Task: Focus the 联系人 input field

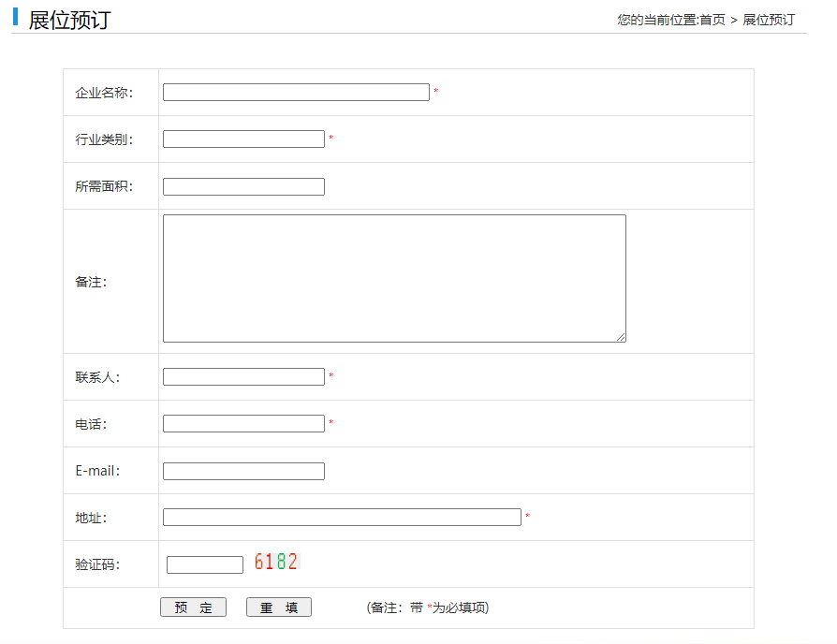Action: click(x=244, y=376)
